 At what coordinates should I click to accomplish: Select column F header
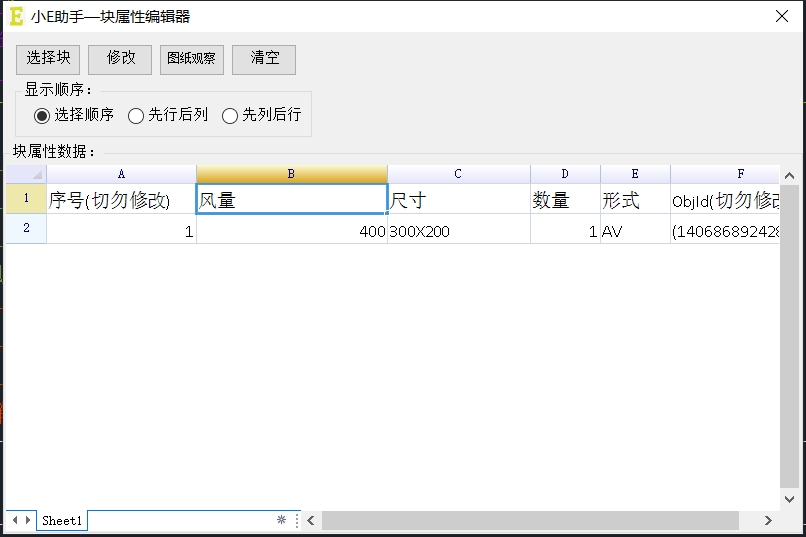725,174
